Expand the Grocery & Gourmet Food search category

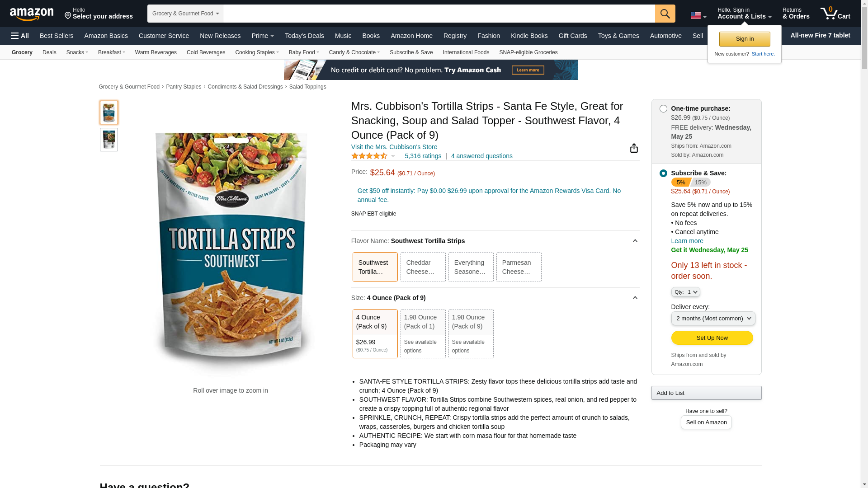click(185, 14)
